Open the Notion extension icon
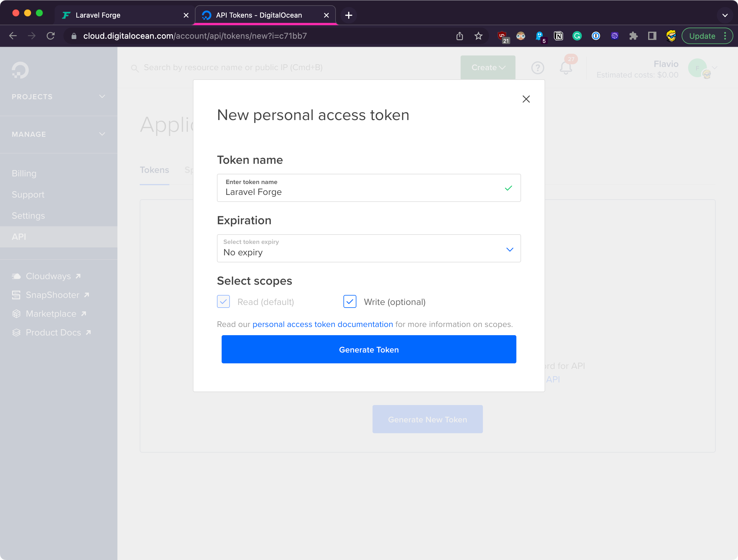 (558, 36)
